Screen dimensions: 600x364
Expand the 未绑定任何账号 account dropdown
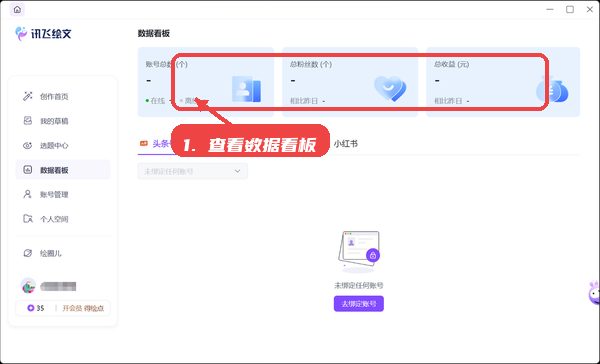192,171
